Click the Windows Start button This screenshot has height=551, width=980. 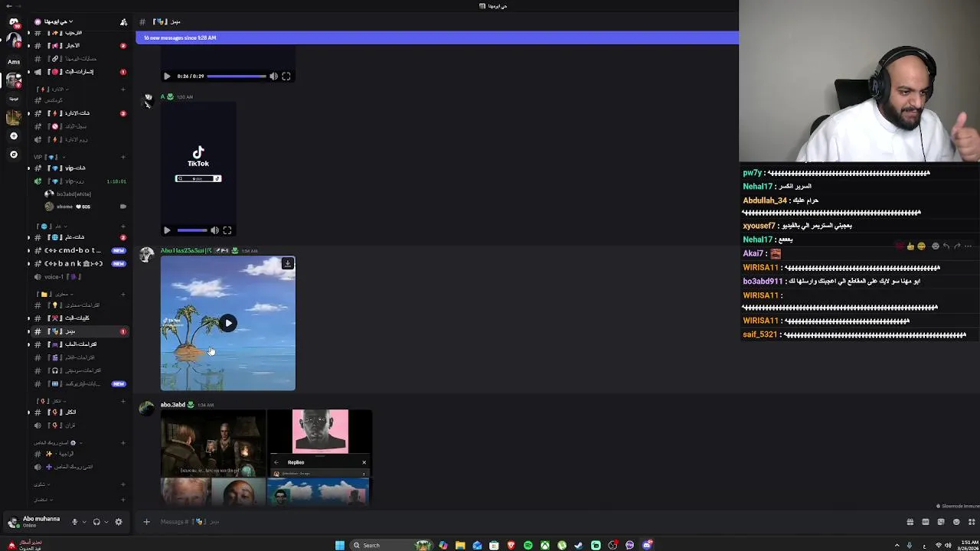pyautogui.click(x=340, y=545)
